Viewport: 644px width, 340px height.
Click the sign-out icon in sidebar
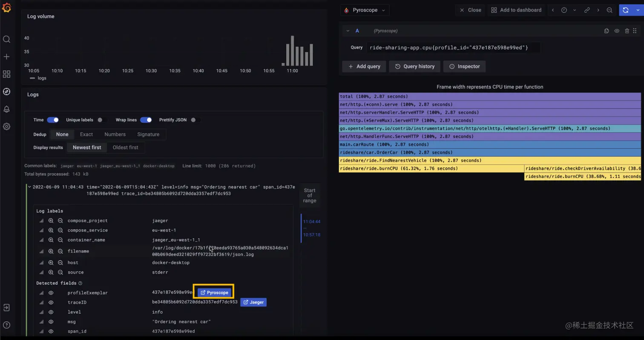click(x=6, y=307)
